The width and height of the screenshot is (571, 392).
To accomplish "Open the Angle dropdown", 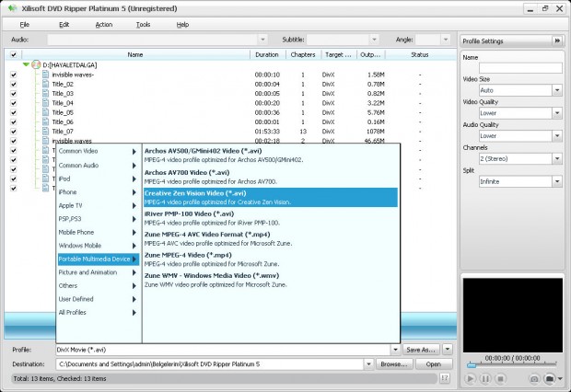I will (446, 40).
